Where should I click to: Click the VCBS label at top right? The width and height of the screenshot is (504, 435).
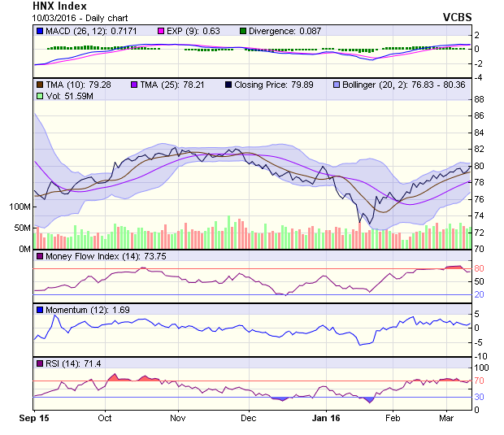click(457, 16)
